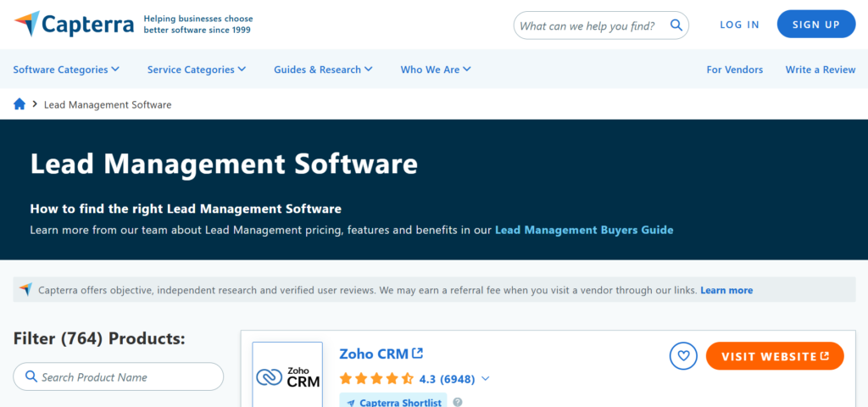Click tagline 'Helping businesses choose better software since 1999'
The height and width of the screenshot is (407, 868).
[198, 25]
